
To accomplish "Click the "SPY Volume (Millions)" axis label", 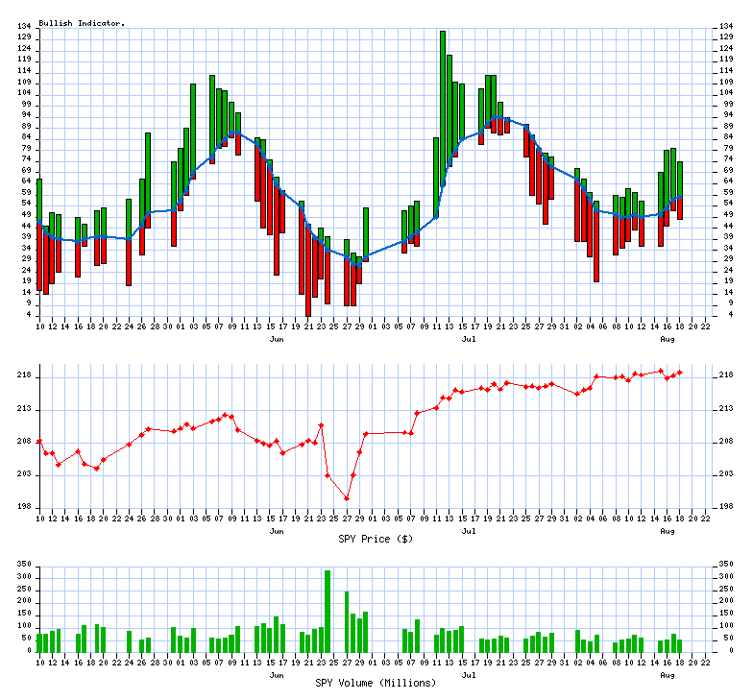I will [376, 683].
